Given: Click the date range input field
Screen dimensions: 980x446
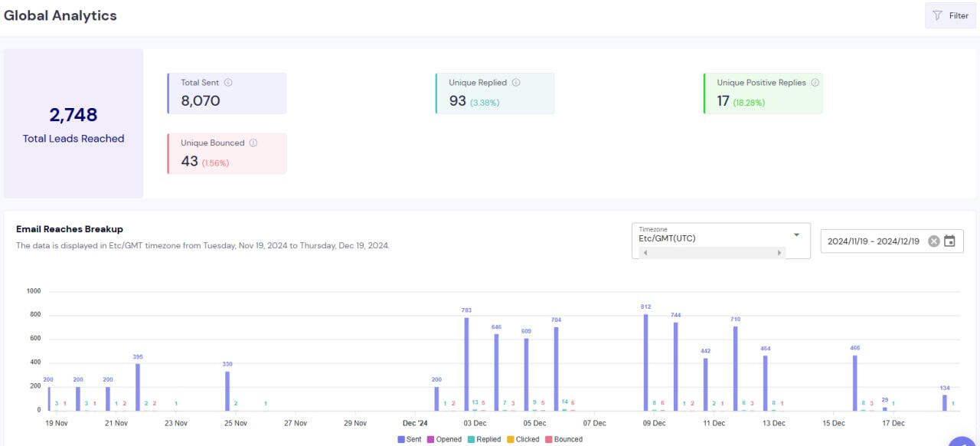Looking at the screenshot, I should click(x=873, y=241).
